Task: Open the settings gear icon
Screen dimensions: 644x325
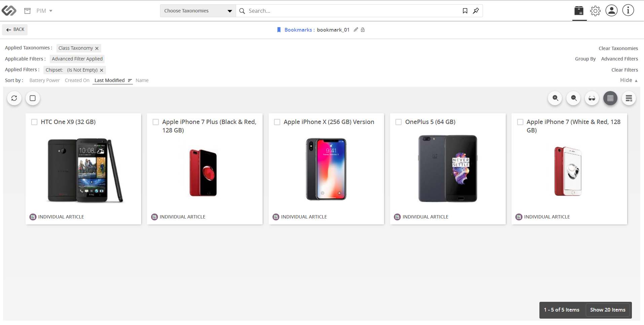Action: 595,11
